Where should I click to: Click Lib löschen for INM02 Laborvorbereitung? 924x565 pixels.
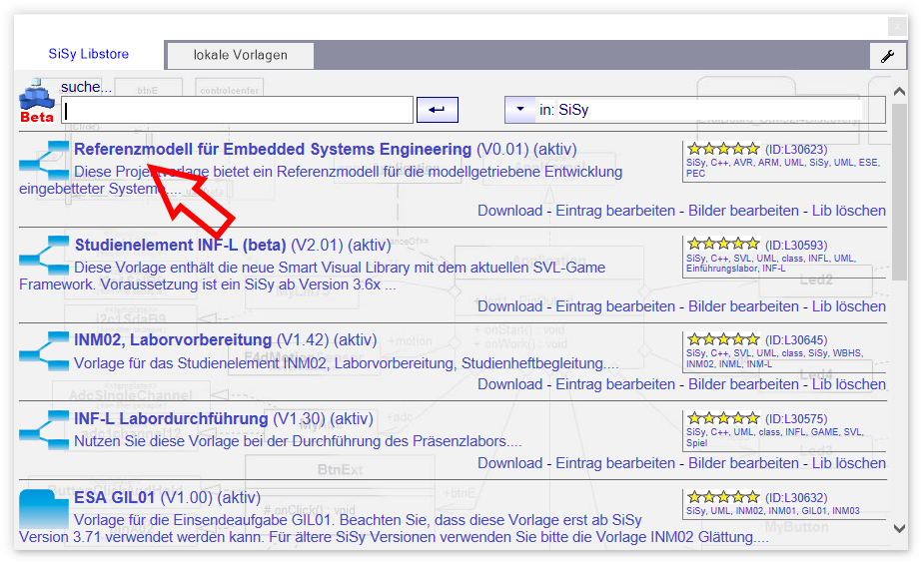click(x=848, y=384)
